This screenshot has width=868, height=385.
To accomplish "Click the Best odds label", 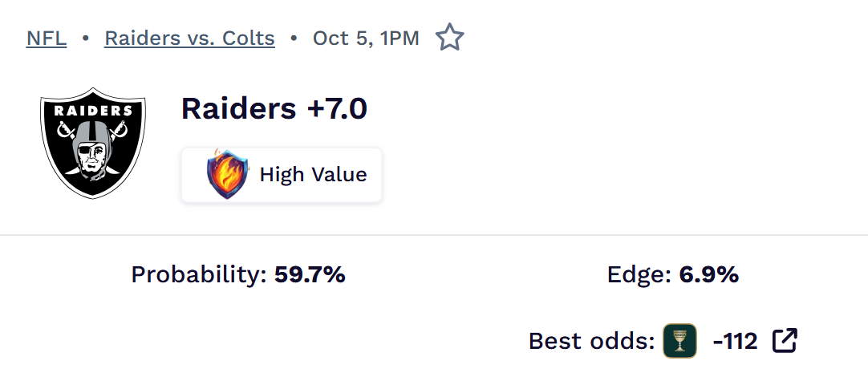I will 592,341.
